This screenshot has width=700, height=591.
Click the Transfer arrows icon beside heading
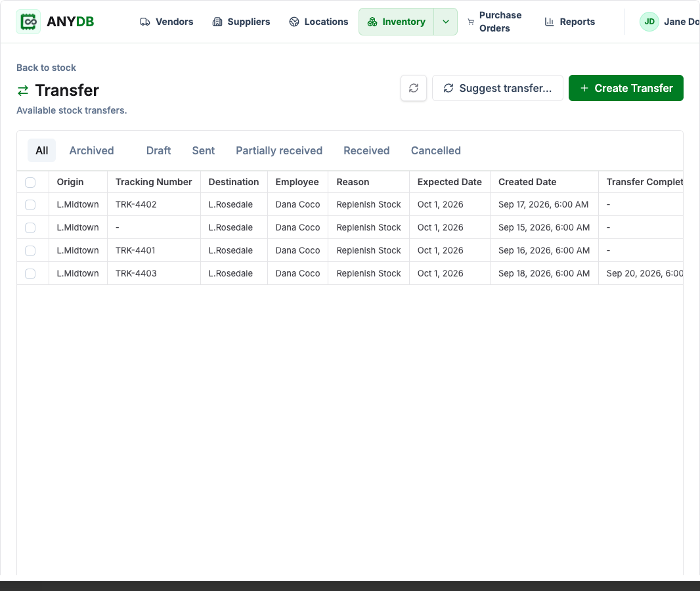[23, 91]
